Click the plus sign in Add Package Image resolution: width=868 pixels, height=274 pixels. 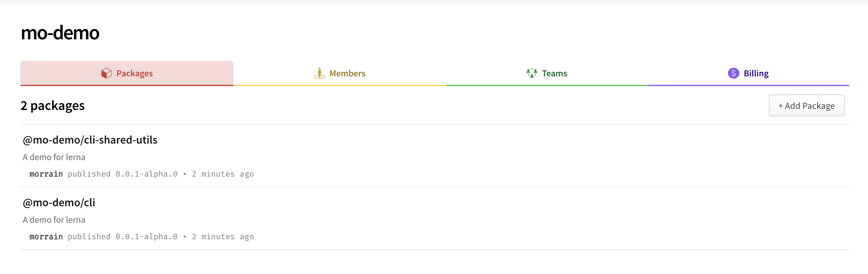[780, 106]
